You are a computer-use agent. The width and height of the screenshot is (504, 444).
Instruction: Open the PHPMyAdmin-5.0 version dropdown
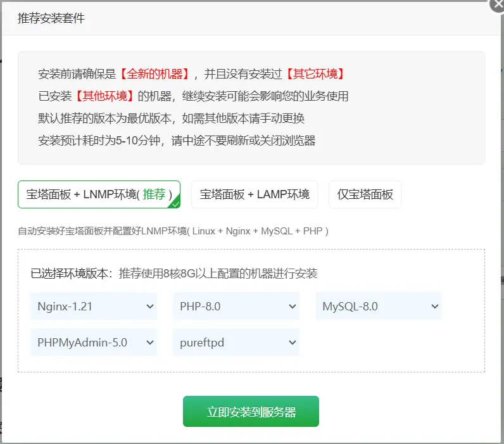coord(94,343)
